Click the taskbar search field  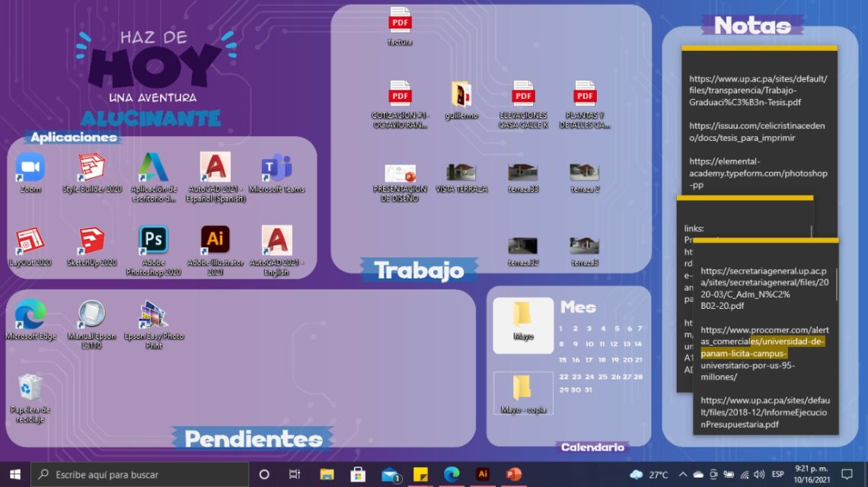[137, 473]
